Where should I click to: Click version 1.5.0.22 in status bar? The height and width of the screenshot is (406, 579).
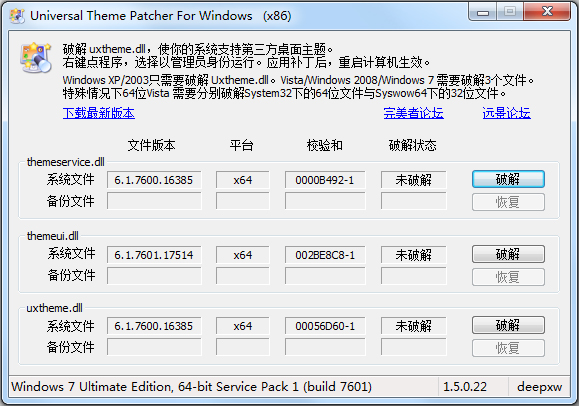[465, 387]
